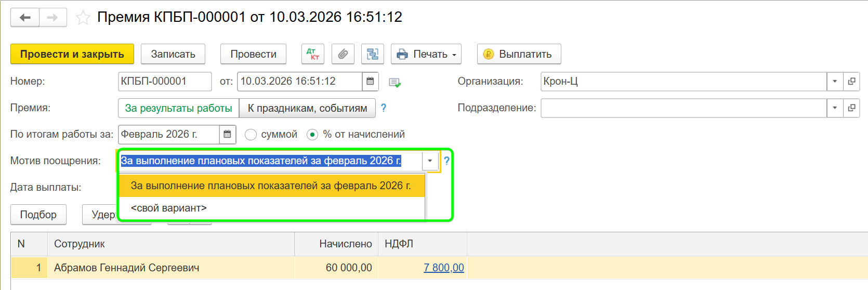
Task: Select the 60 000,00 Начислено cell
Action: click(x=336, y=268)
